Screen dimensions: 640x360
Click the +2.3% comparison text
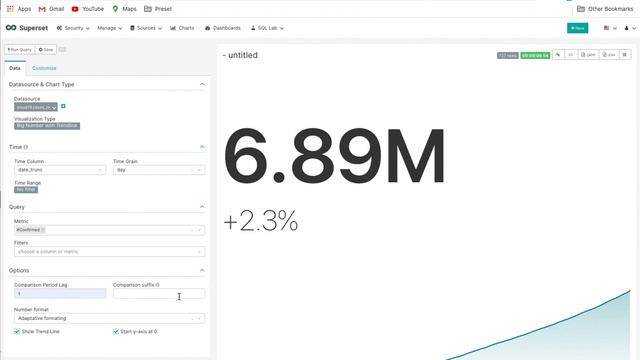pyautogui.click(x=261, y=221)
